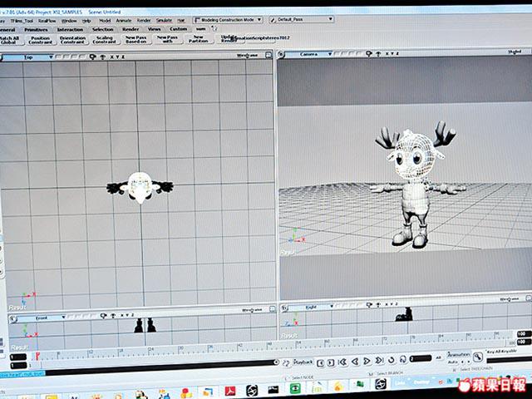Screen dimensions: 532x399
Task: Open the Simulate menu
Action: click(164, 21)
